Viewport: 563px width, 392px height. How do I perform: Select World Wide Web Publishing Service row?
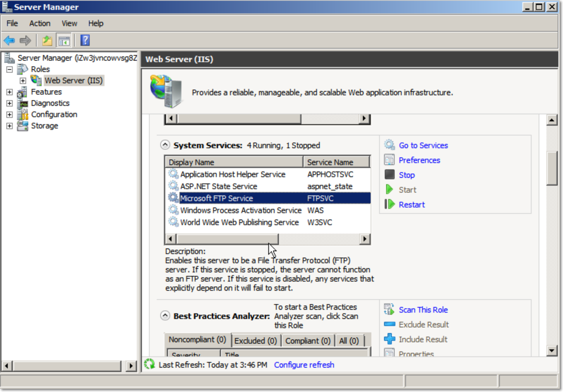(239, 222)
